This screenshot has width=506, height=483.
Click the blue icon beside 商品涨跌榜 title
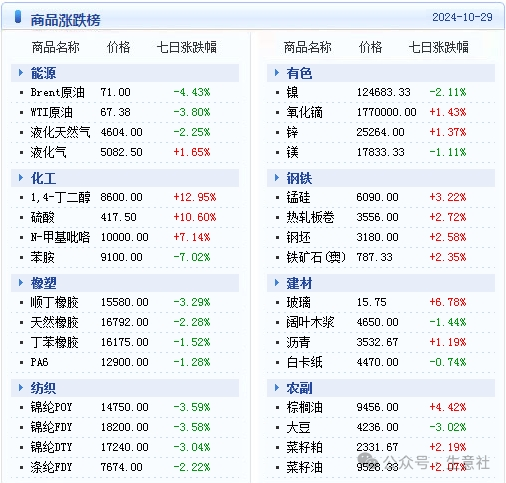tap(18, 17)
